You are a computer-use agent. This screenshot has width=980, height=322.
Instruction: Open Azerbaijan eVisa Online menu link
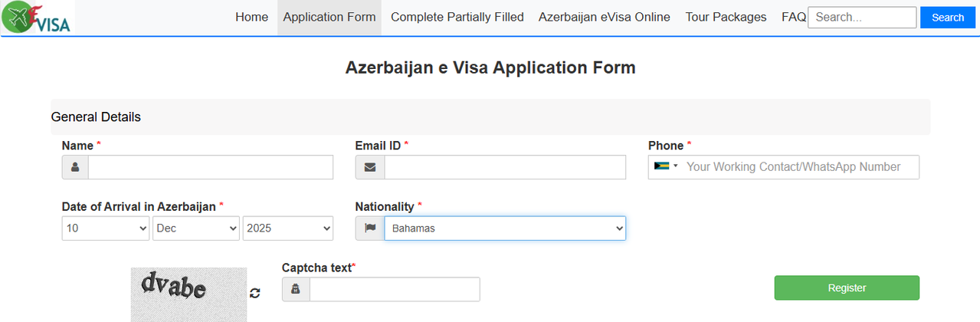pos(604,17)
